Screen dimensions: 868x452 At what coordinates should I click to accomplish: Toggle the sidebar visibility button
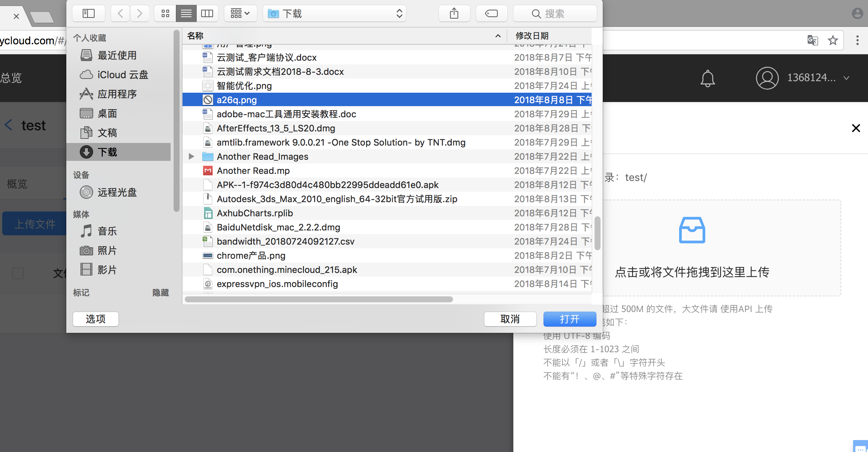[x=88, y=14]
